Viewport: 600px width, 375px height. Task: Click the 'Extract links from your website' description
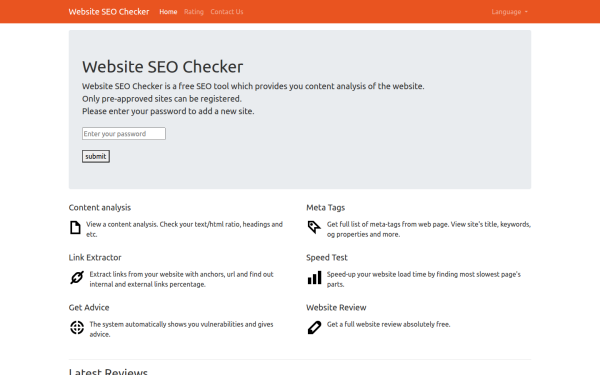[x=181, y=279]
